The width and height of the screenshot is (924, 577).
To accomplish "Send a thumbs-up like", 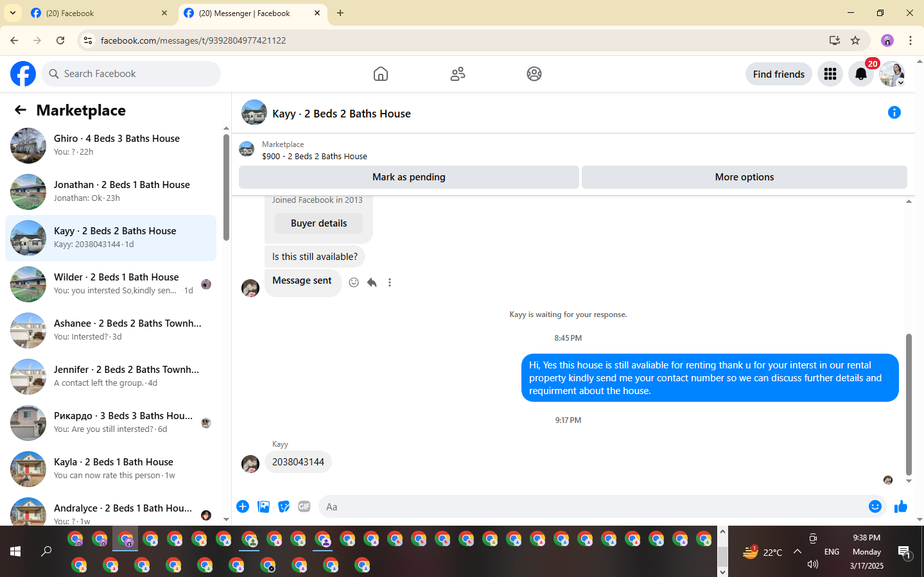I will (x=901, y=506).
